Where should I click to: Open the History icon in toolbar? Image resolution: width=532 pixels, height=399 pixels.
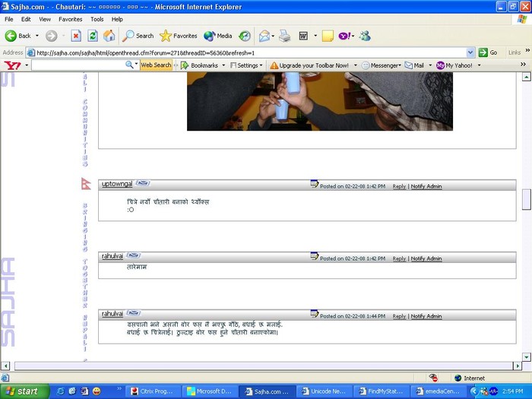pyautogui.click(x=245, y=36)
